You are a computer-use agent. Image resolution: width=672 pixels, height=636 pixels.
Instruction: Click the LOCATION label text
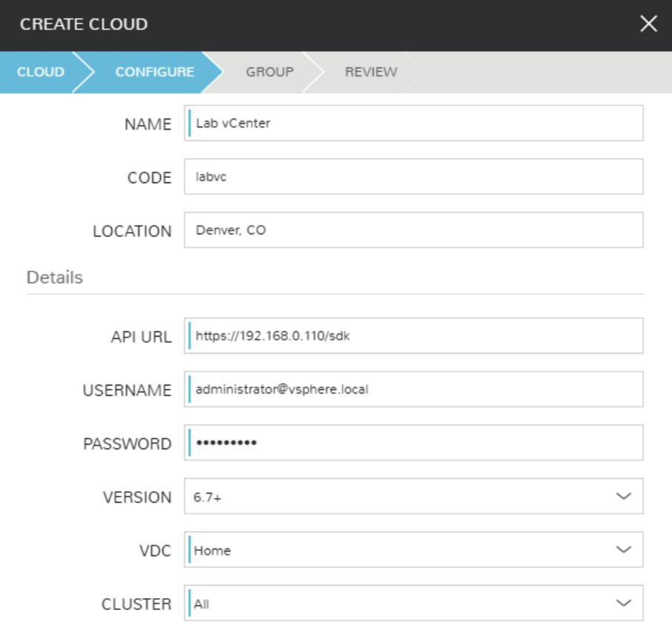(x=132, y=231)
